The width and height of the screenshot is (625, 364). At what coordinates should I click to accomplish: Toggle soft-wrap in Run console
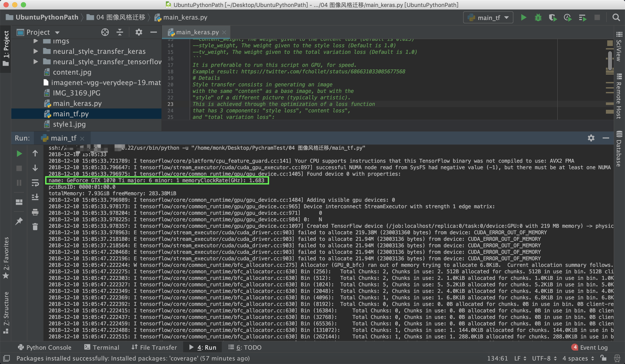coord(35,183)
